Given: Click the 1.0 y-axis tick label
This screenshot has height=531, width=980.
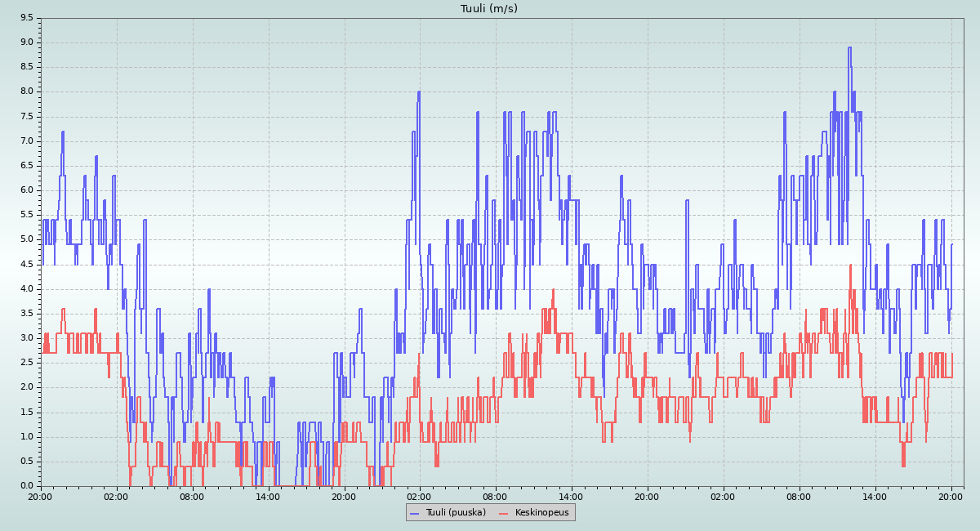Looking at the screenshot, I should 27,436.
